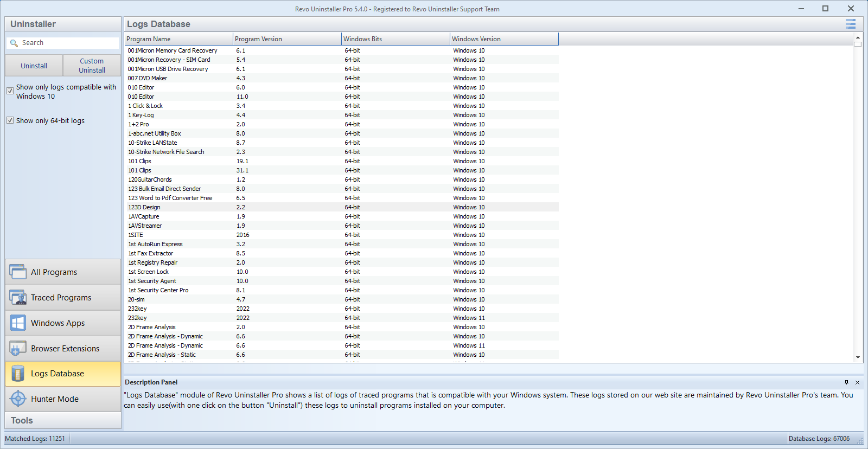Viewport: 868px width, 449px height.
Task: Click the Search input field
Action: 68,43
